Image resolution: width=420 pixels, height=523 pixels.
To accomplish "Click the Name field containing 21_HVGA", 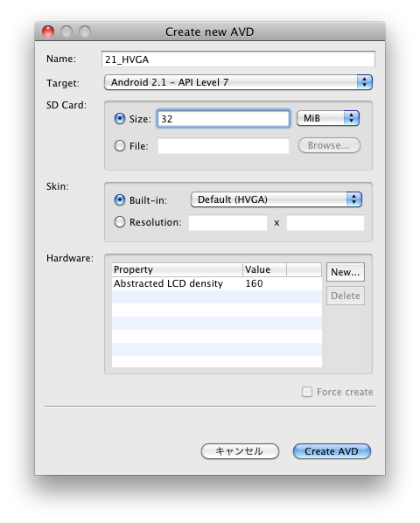I will (x=238, y=59).
